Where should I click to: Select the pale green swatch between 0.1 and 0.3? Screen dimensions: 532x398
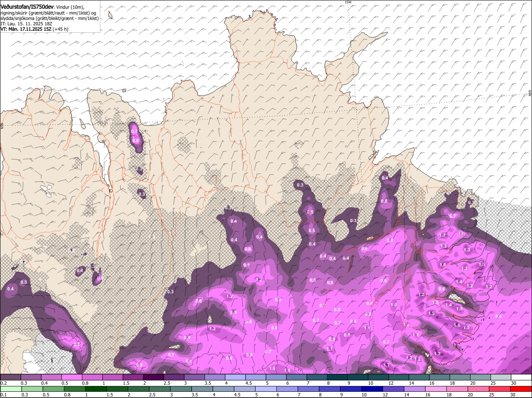coord(11,389)
